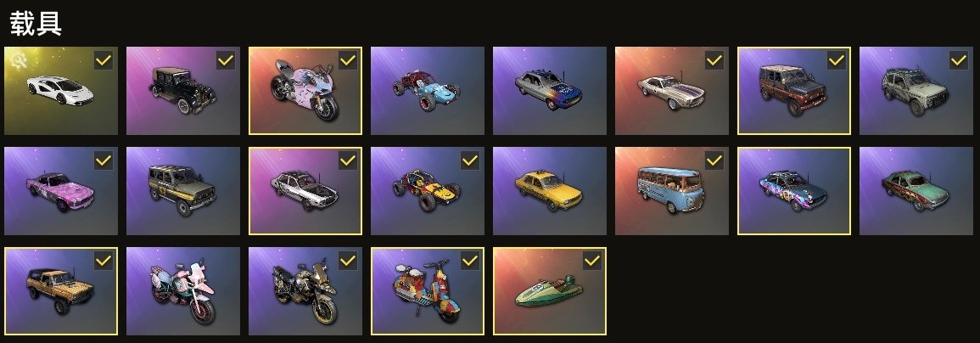Select the pink and teal dirt bike
980x343 pixels.
[x=183, y=291]
